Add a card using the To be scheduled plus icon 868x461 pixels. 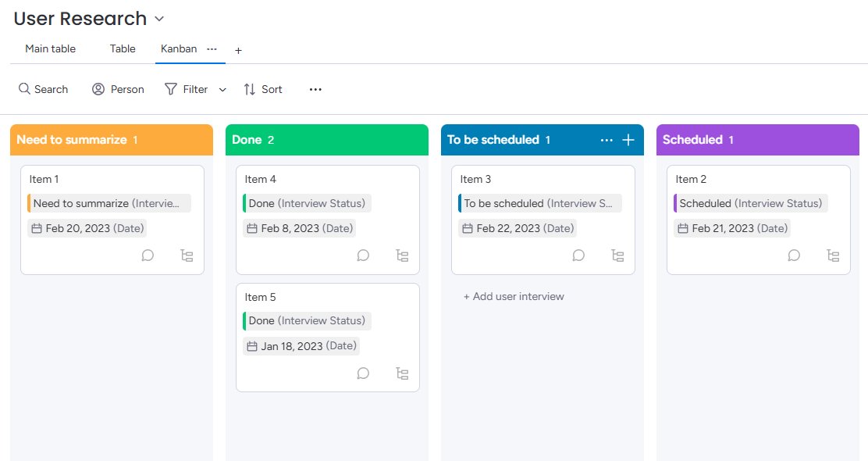[x=628, y=140]
